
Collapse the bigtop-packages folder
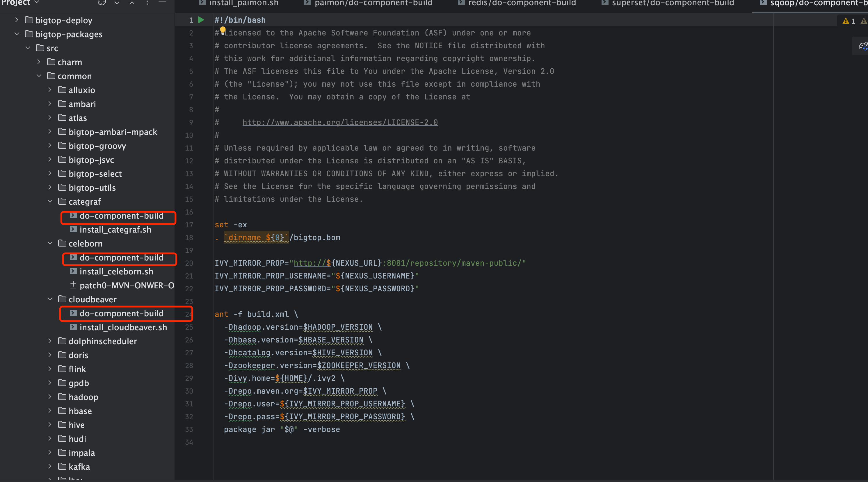[17, 34]
